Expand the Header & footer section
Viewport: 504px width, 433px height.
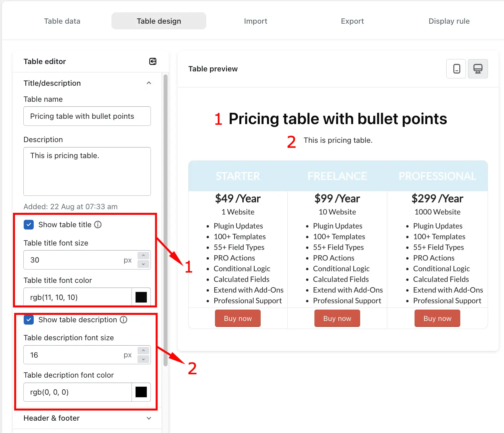[149, 418]
